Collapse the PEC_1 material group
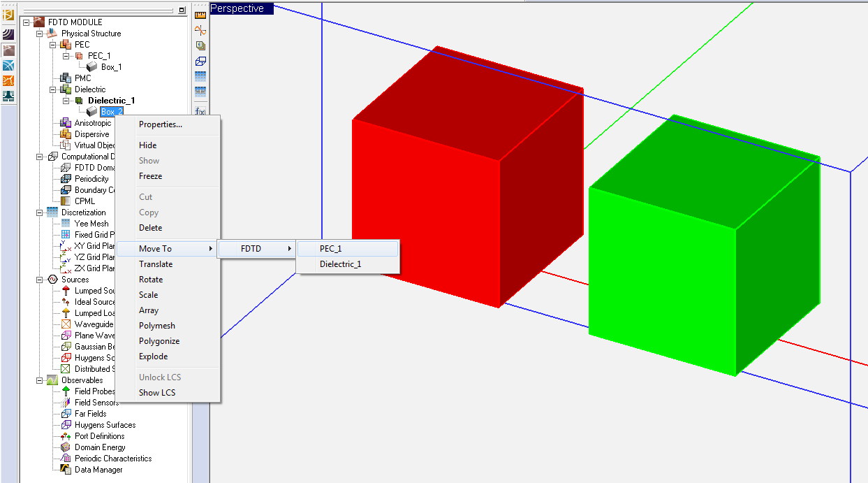The height and width of the screenshot is (483, 868). [66, 56]
